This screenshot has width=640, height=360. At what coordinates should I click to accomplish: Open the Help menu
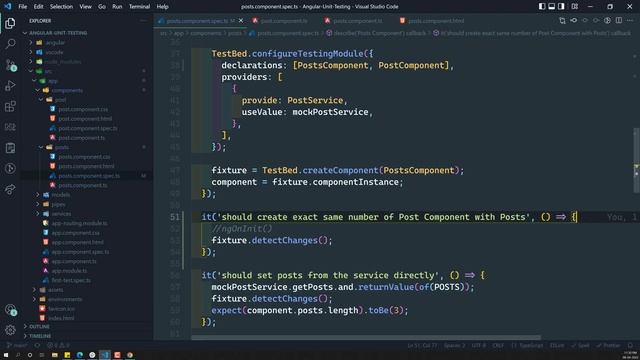pyautogui.click(x=162, y=7)
